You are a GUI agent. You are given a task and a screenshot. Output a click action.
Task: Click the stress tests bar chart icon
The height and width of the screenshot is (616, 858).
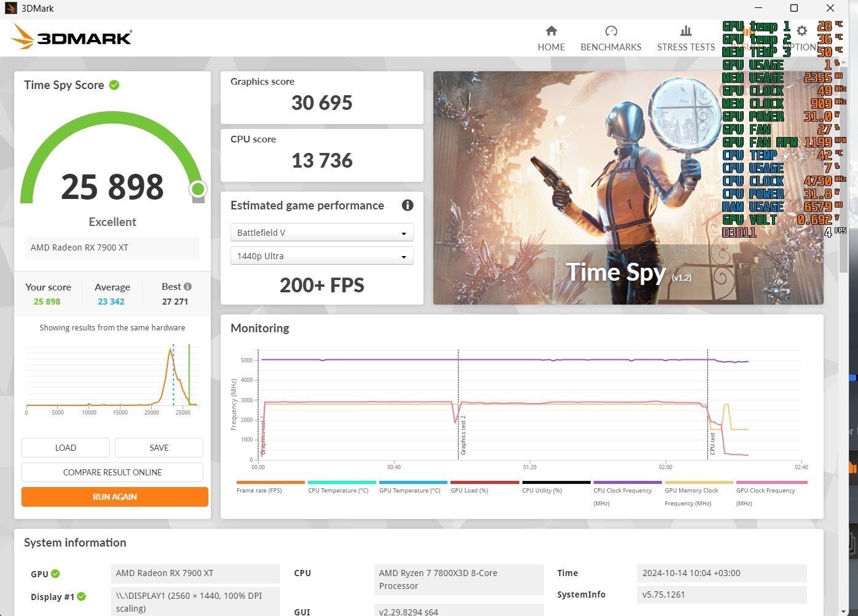click(x=686, y=31)
